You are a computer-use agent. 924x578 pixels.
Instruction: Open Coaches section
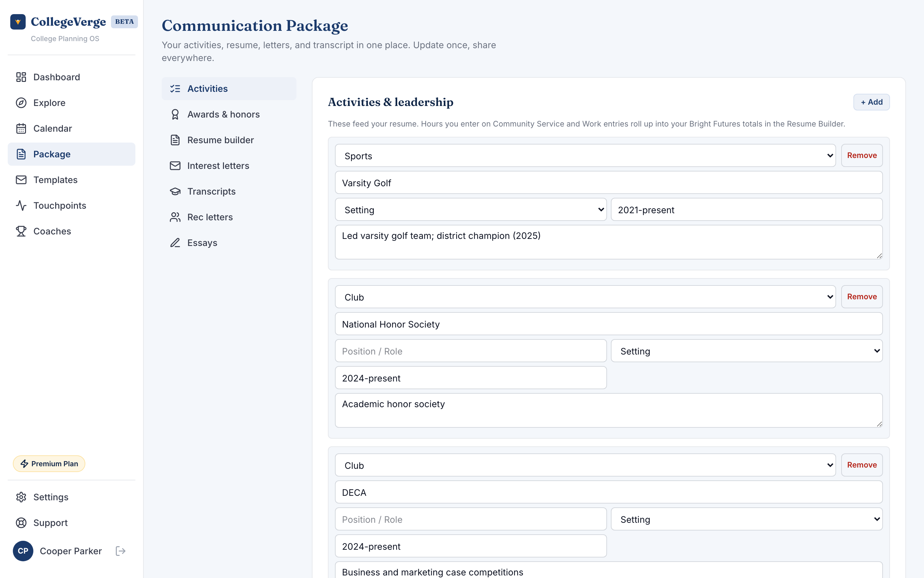(72, 231)
